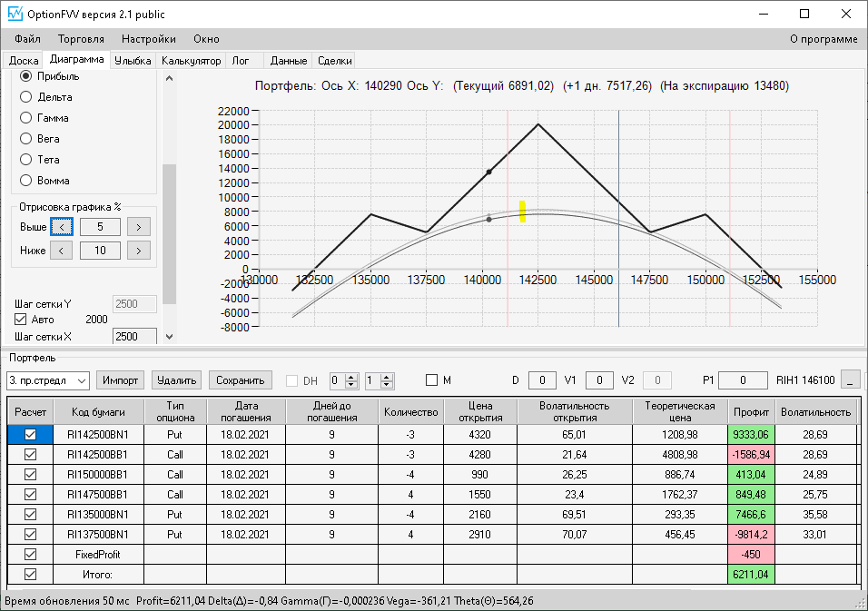Click the Выше value field showing 5
868x611 pixels.
100,227
